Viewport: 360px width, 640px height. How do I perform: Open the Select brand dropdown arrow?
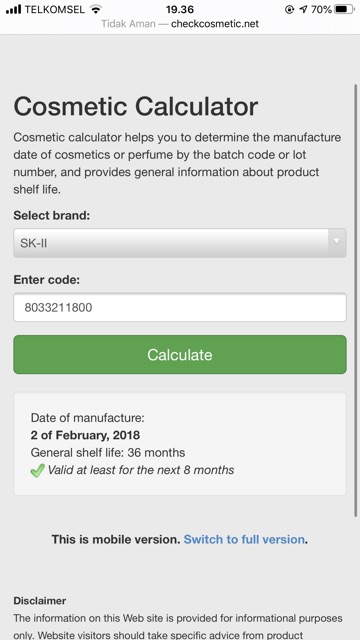coord(337,243)
